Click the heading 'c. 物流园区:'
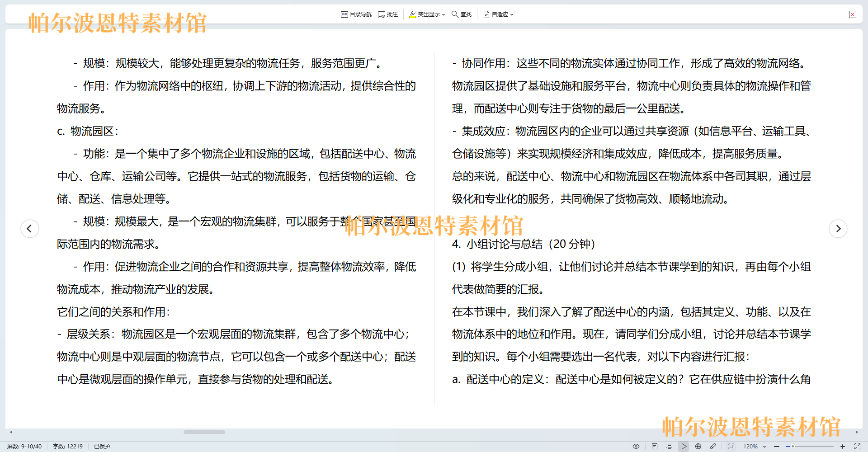The image size is (868, 452). pyautogui.click(x=88, y=131)
